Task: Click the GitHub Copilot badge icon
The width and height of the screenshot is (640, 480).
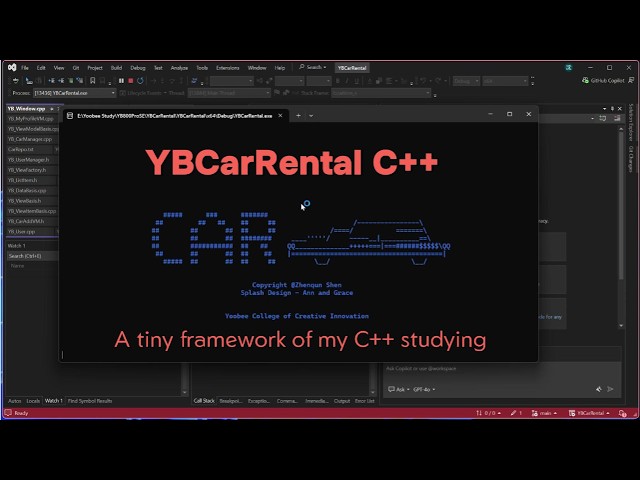Action: pos(585,80)
